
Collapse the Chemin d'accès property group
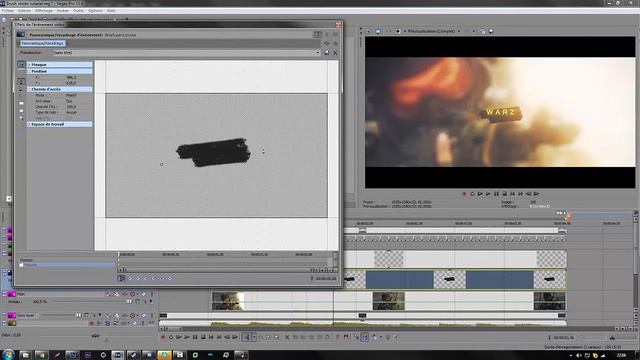coord(29,89)
